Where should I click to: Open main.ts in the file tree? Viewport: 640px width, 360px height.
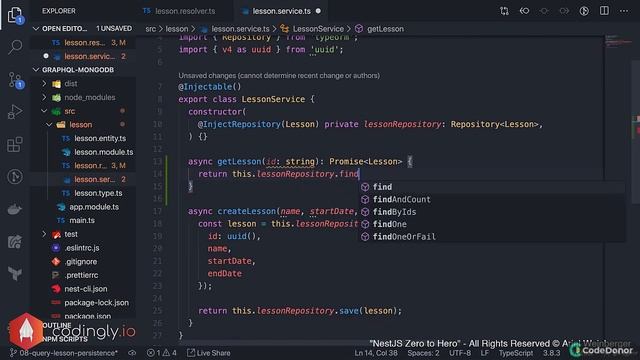tap(82, 220)
